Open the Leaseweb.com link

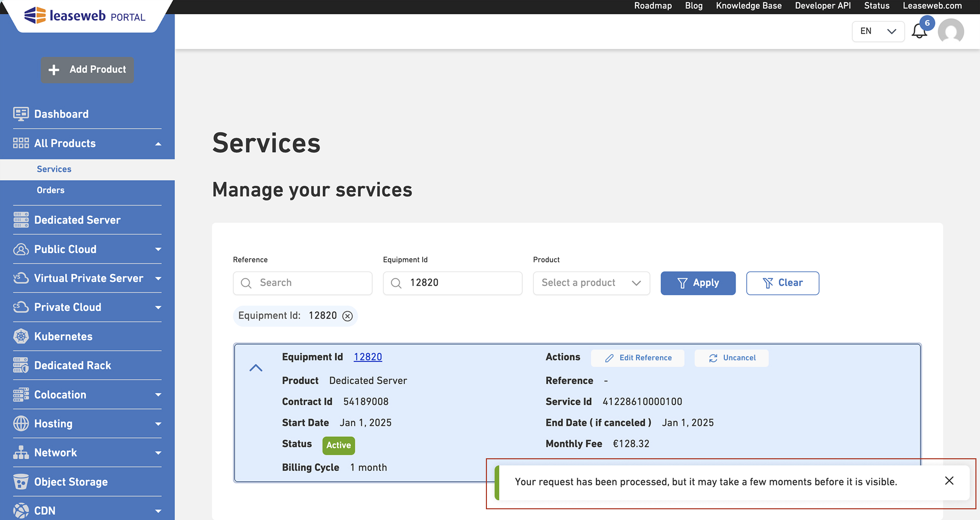pyautogui.click(x=932, y=6)
